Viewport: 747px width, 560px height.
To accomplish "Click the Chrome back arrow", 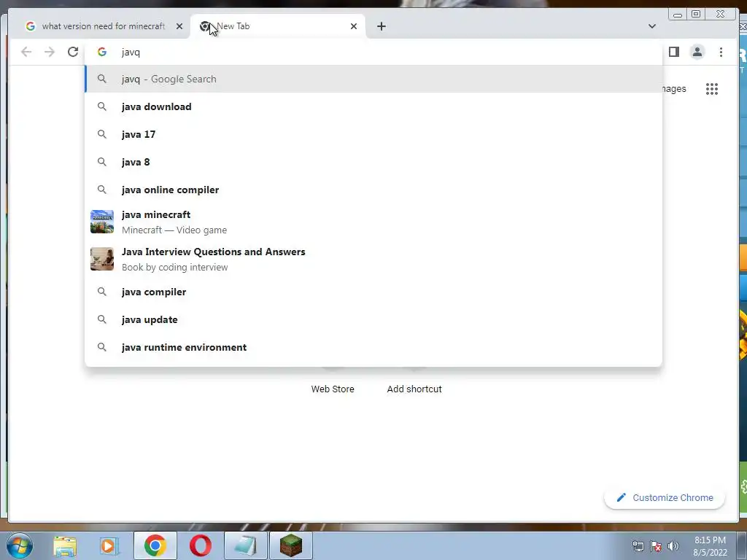I will (x=26, y=52).
